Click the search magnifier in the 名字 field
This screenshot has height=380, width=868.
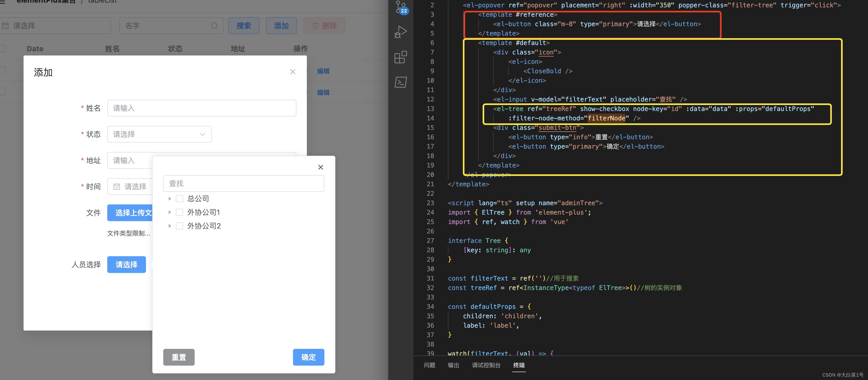(214, 26)
